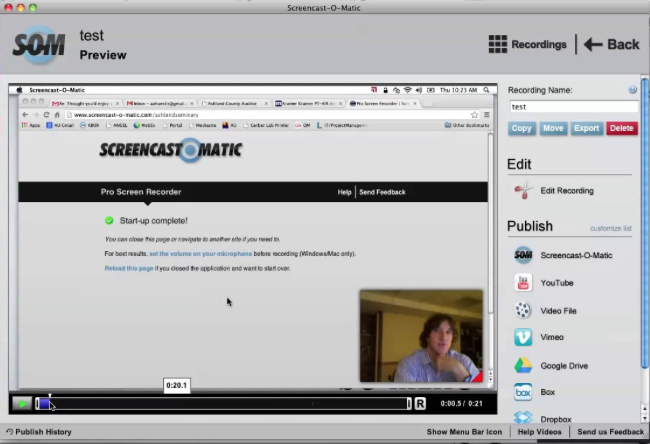
Task: Select the Video File reel icon
Action: coord(523,311)
